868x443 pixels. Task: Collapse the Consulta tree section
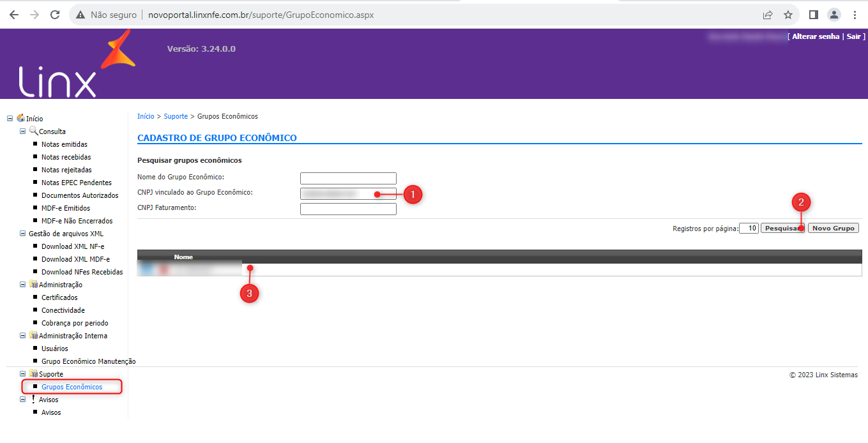[x=23, y=131]
